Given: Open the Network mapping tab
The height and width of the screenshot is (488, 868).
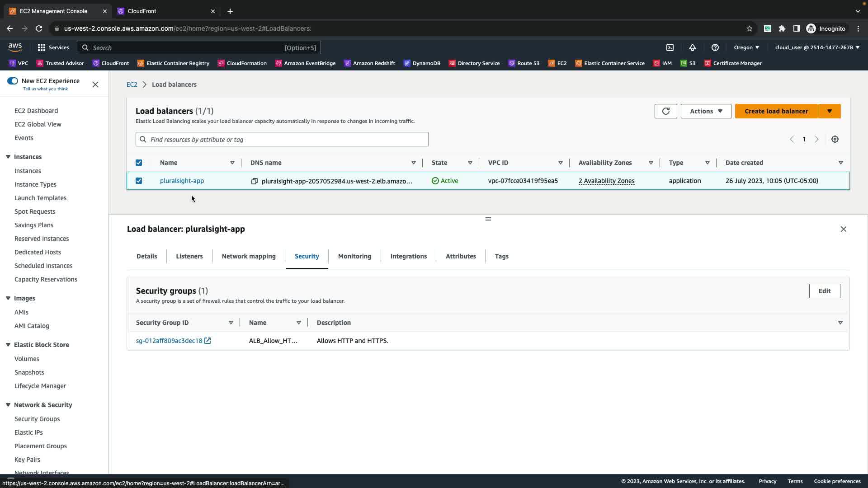Looking at the screenshot, I should (248, 256).
